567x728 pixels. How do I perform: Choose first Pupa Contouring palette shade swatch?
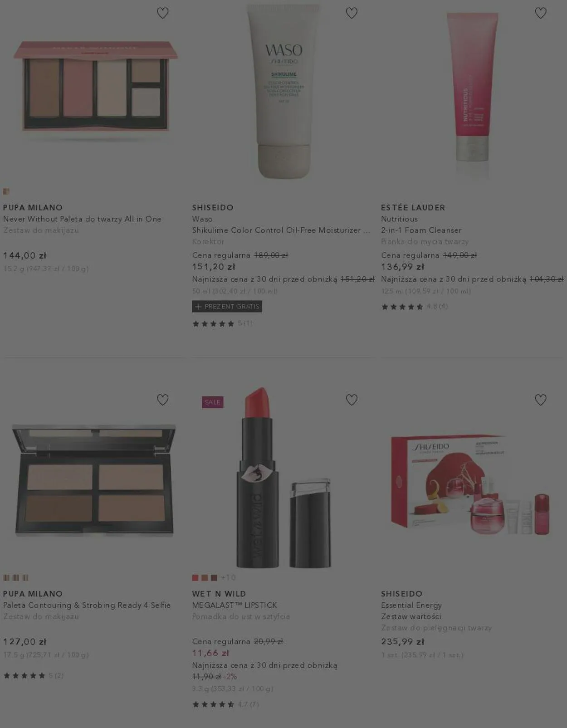click(x=6, y=578)
